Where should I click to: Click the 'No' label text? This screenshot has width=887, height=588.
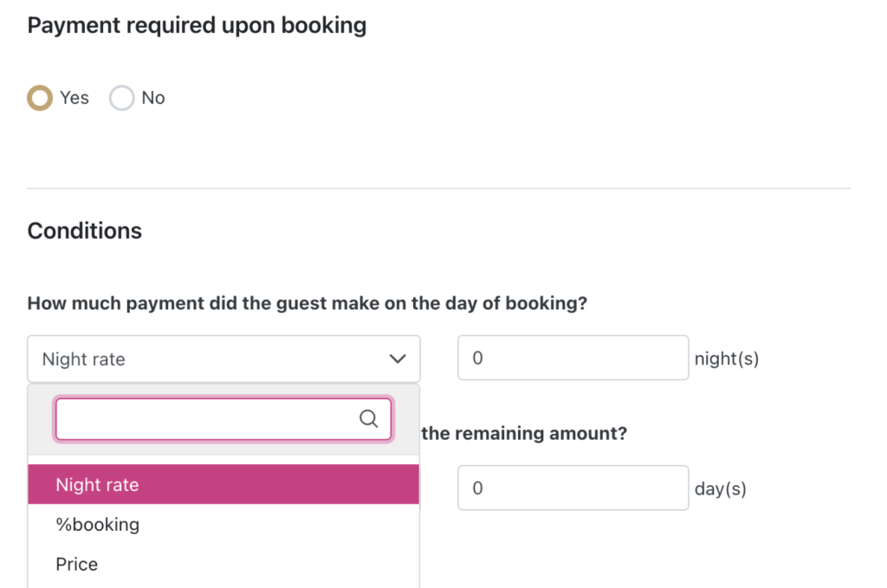pyautogui.click(x=153, y=98)
